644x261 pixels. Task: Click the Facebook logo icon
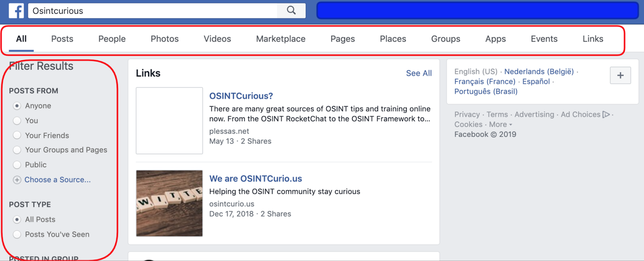17,11
